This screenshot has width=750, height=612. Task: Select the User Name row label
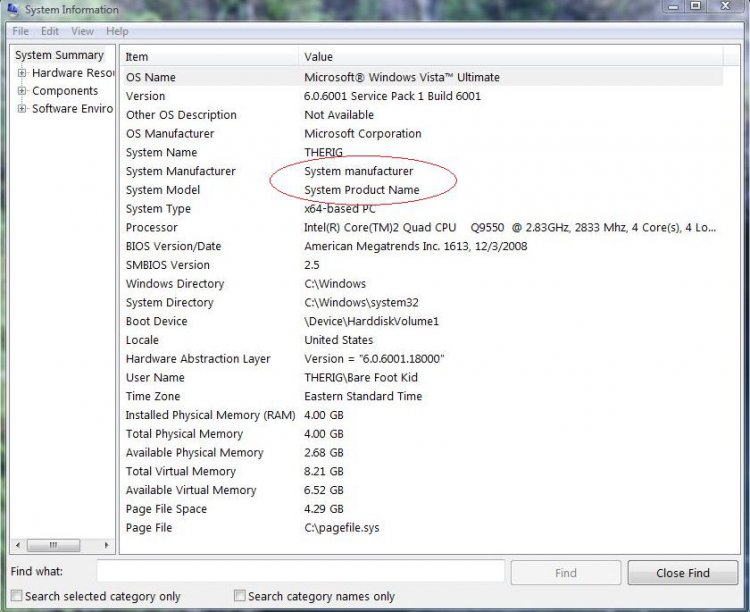click(x=155, y=378)
